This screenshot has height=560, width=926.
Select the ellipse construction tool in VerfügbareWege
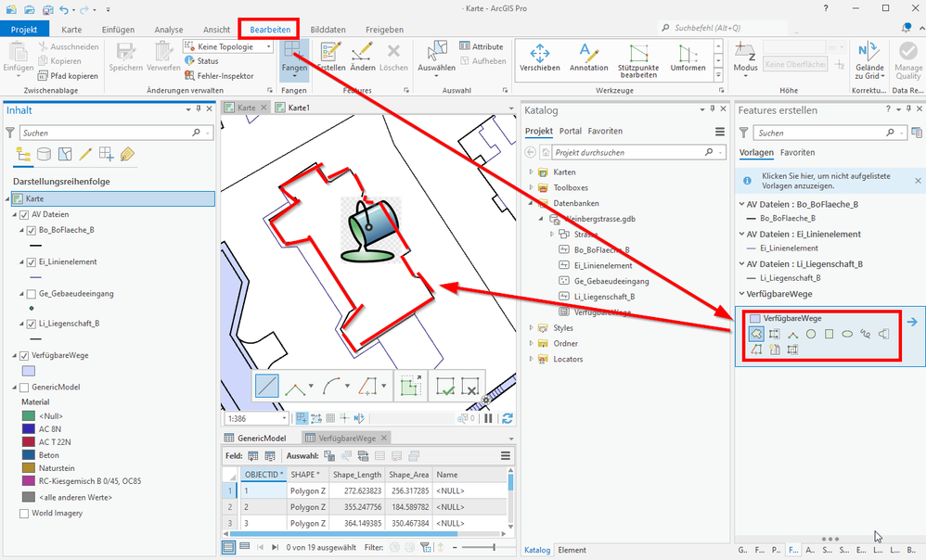click(847, 334)
